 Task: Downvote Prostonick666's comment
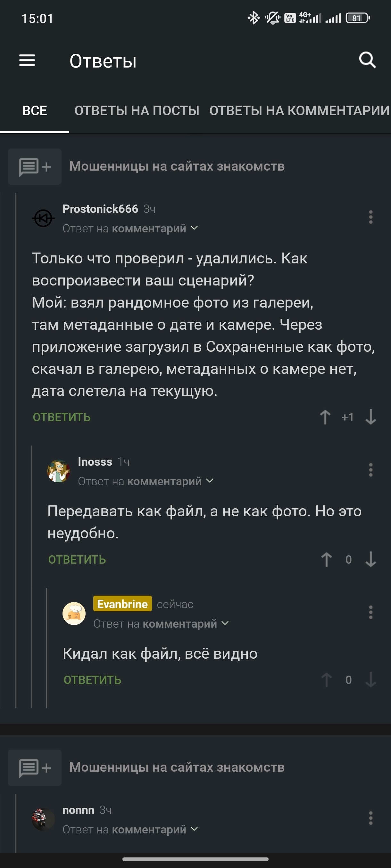[370, 417]
